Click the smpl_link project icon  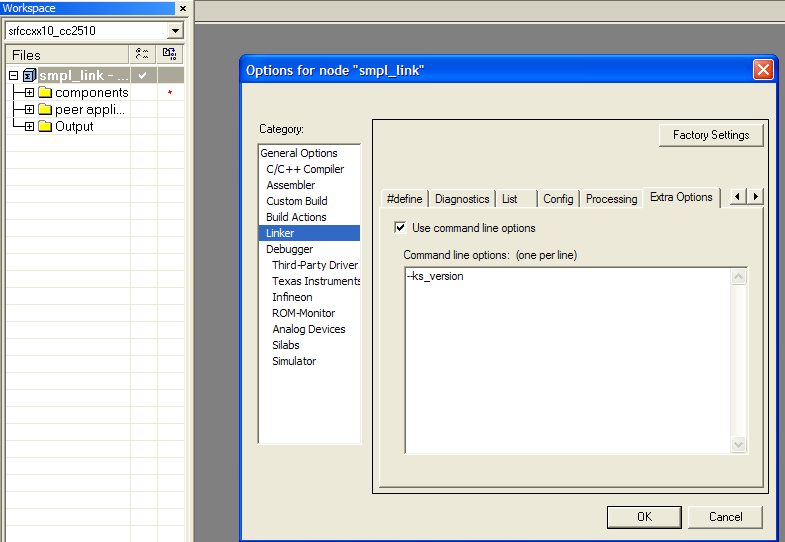[x=30, y=75]
